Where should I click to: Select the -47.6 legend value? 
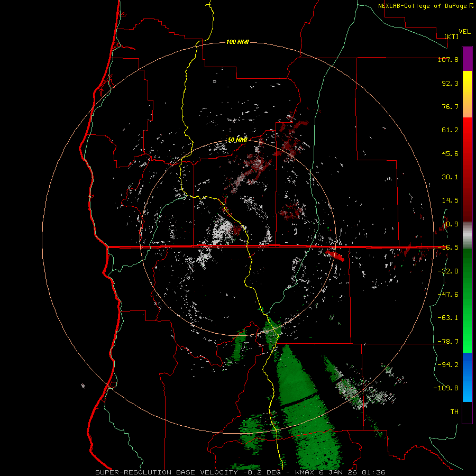pyautogui.click(x=448, y=295)
